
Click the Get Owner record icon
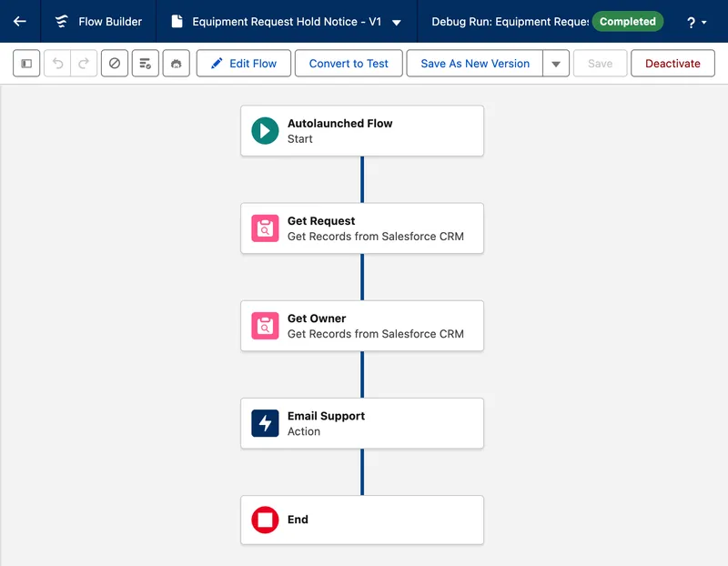coord(265,326)
